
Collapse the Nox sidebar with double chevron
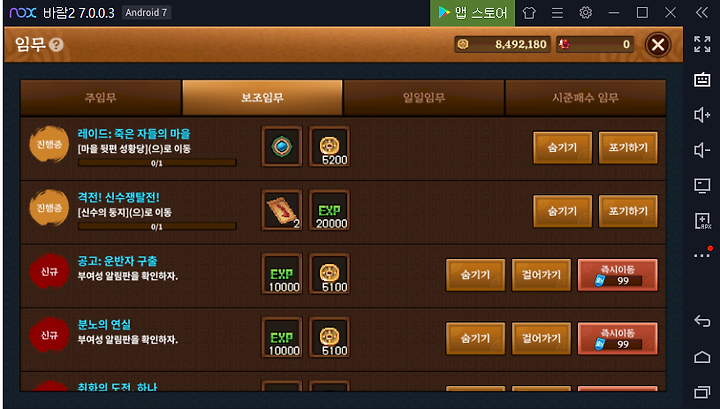point(702,12)
